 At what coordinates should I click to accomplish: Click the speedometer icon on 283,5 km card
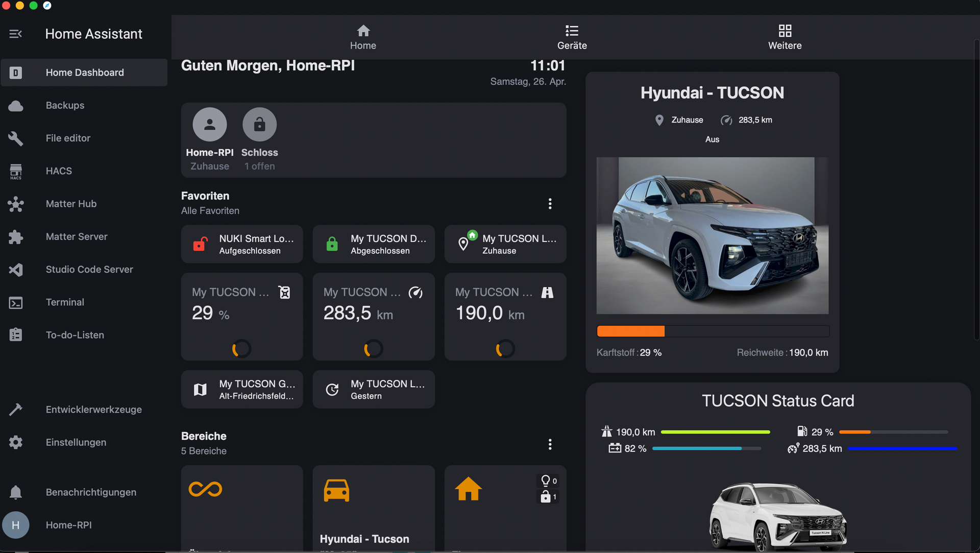pyautogui.click(x=415, y=292)
